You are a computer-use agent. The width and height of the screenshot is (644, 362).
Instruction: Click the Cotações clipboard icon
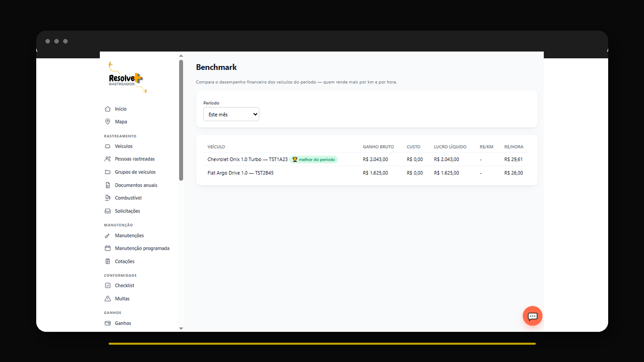coord(107,261)
